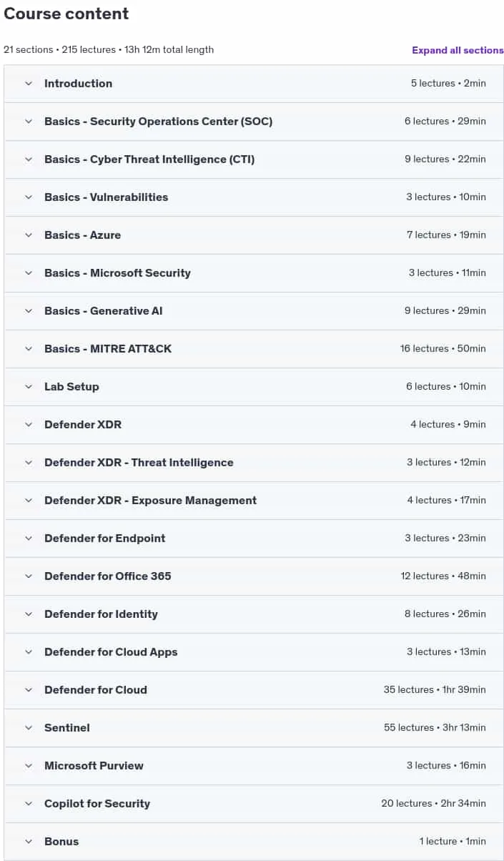Expand chevron for Defender XDR - Threat Intelligence

[29, 463]
